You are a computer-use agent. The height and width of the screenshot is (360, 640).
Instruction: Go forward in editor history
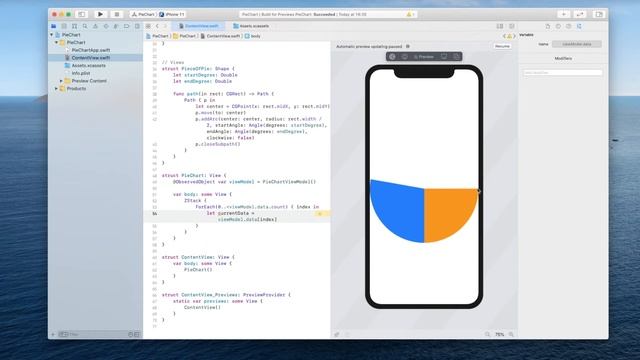[165, 26]
